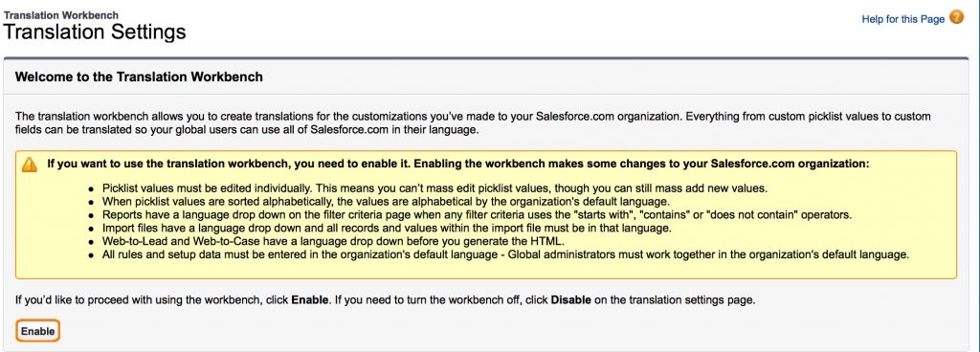Click the yellow warning triangle icon
This screenshot has width=980, height=352.
30,165
